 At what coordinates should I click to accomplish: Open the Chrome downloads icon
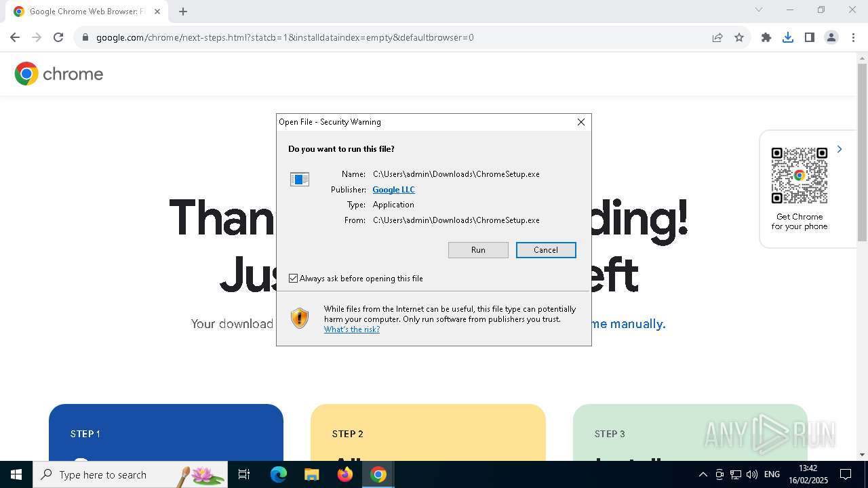[x=788, y=37]
